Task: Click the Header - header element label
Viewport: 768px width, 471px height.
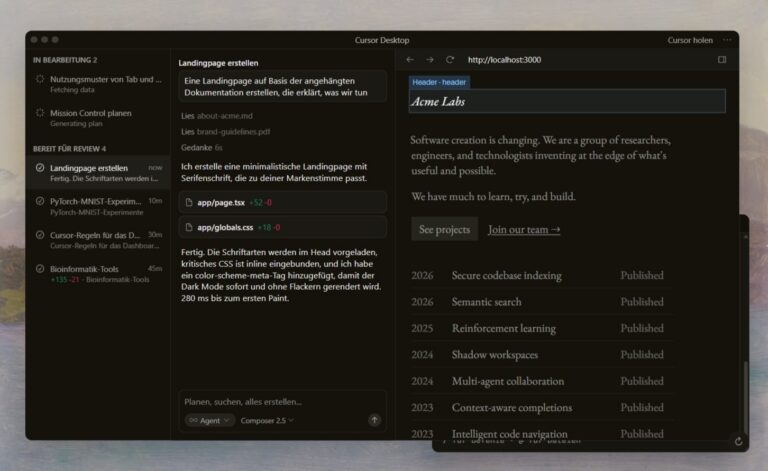Action: tap(439, 82)
